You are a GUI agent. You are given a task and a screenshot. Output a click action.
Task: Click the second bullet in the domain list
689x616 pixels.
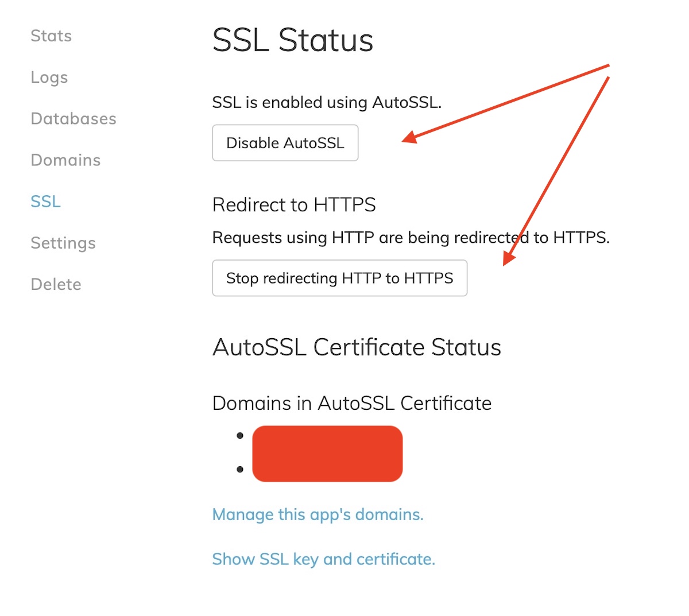click(x=240, y=470)
